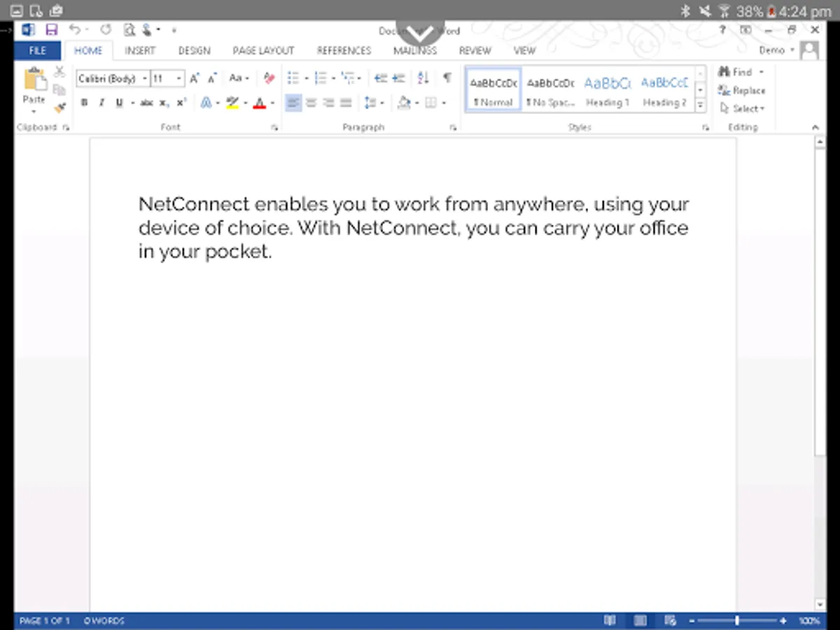Switch to Web Layout view in status bar

[x=670, y=620]
